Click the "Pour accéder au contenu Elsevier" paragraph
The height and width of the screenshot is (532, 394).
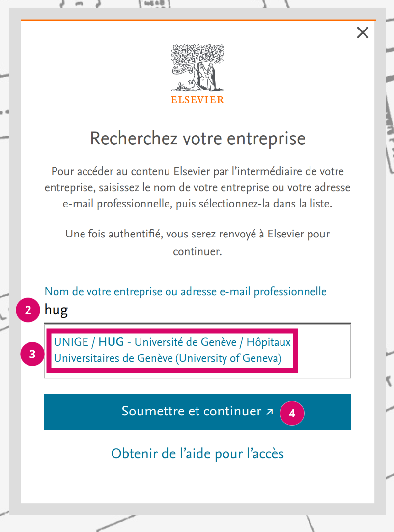197,188
